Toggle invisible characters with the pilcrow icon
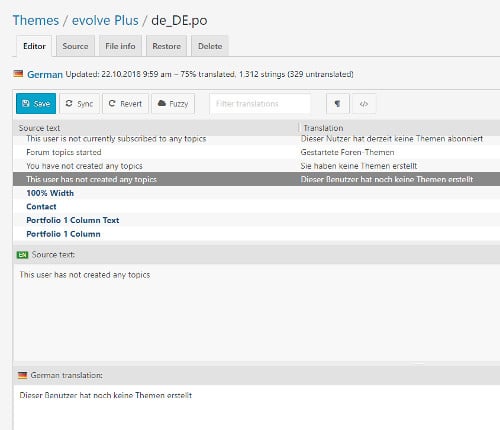 pyautogui.click(x=338, y=104)
